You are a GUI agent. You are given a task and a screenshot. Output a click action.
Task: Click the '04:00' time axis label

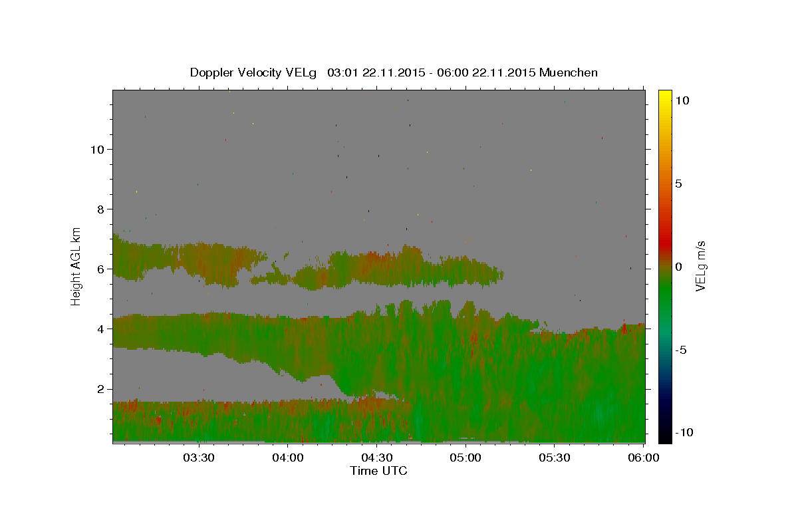pyautogui.click(x=288, y=458)
